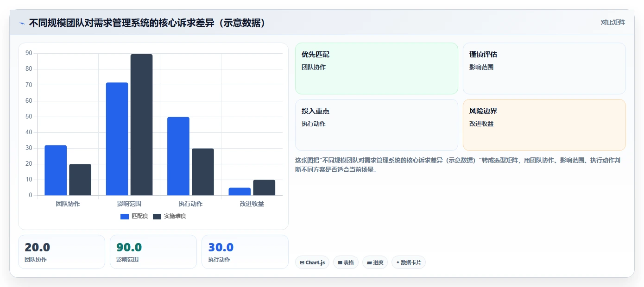Viewport: 644px width, 287px height.
Task: Click the lightning icon beside the title
Action: (22, 23)
